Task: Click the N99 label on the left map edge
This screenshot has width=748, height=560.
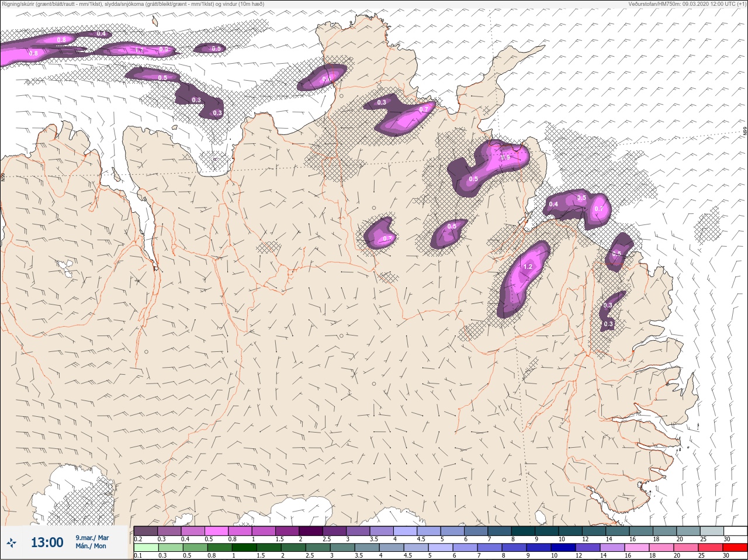Action: click(3, 176)
